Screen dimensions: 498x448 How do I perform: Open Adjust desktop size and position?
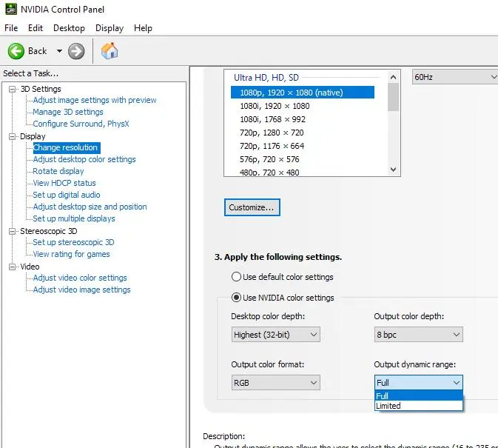90,207
